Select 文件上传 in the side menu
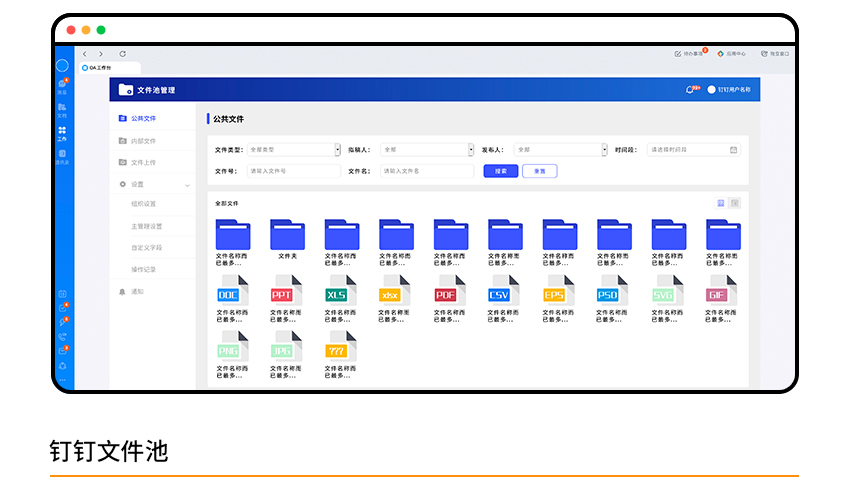848x501 pixels. coord(143,162)
